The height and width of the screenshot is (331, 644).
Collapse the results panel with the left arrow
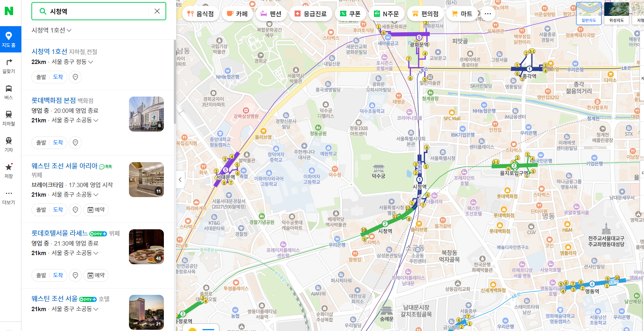180,179
